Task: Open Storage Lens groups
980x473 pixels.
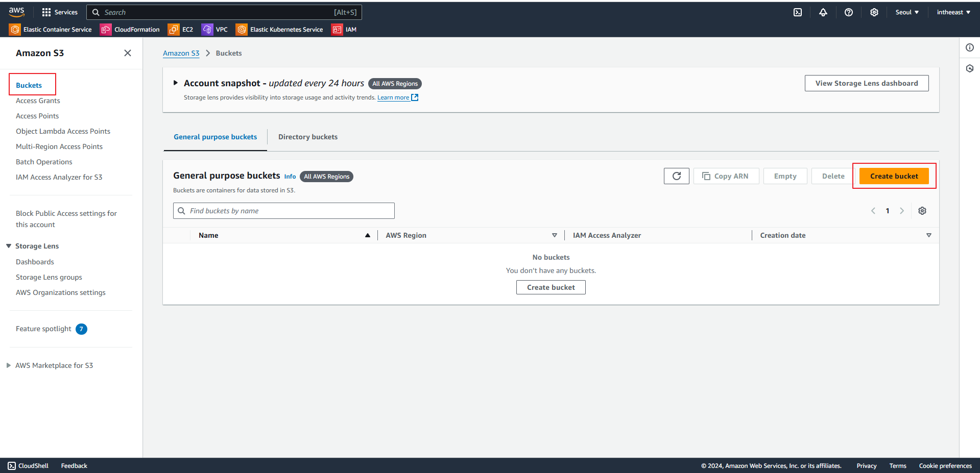Action: pos(49,277)
